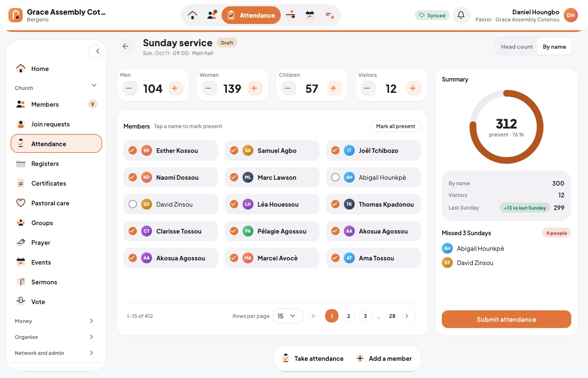The width and height of the screenshot is (588, 378).
Task: Expand the Organise section
Action: [56, 337]
